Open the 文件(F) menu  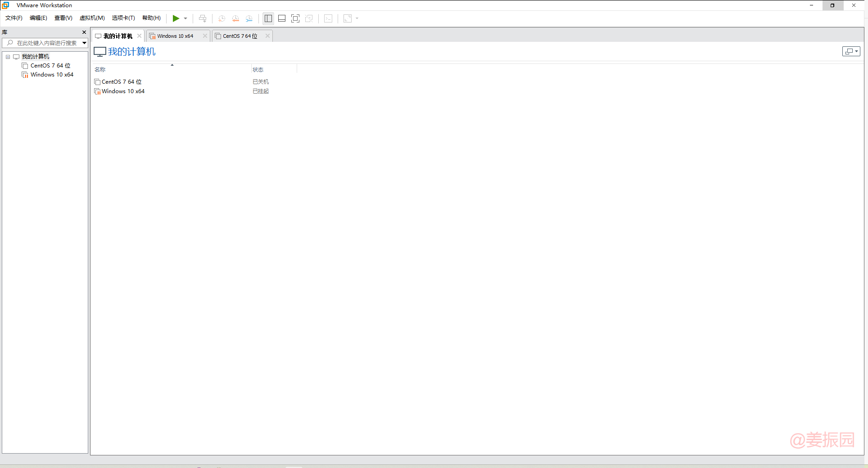click(14, 18)
